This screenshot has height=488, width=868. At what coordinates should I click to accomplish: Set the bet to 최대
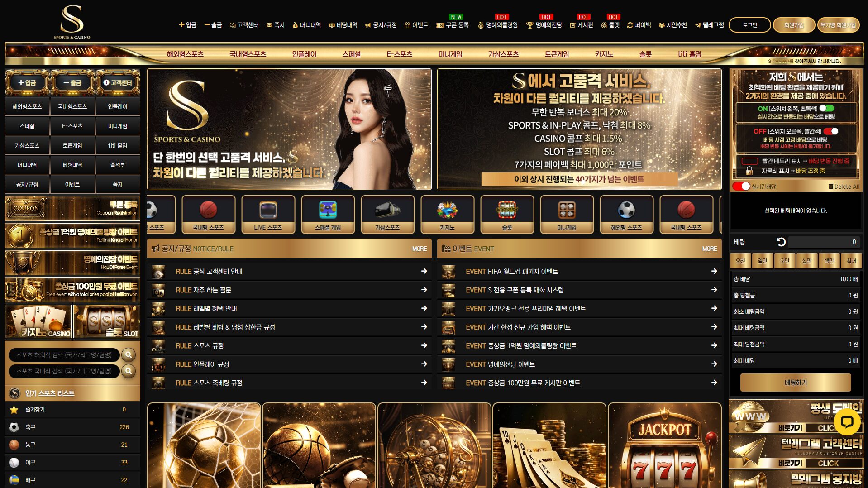pos(851,261)
